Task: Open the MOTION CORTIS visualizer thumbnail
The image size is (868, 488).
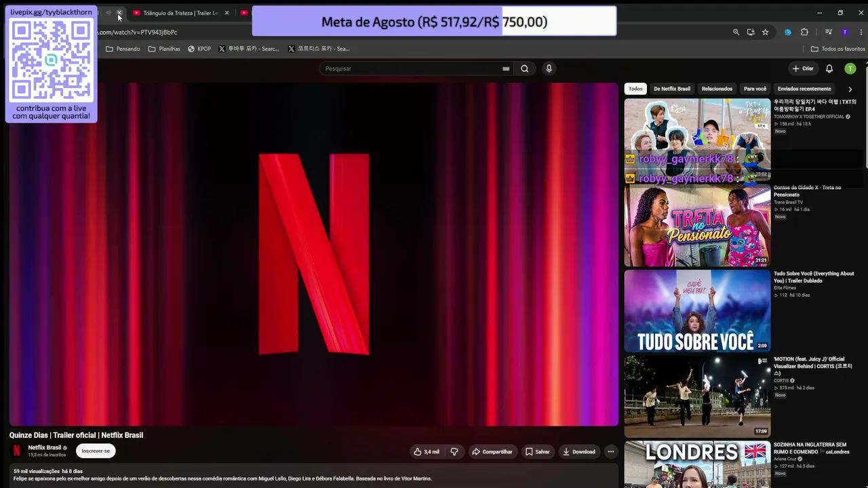Action: pyautogui.click(x=697, y=396)
